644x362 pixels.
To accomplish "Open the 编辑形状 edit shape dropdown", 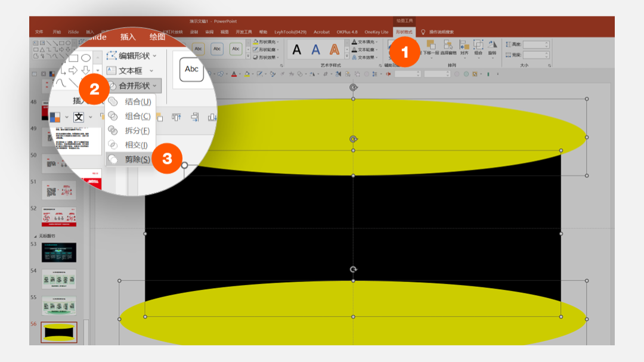I will click(x=131, y=55).
